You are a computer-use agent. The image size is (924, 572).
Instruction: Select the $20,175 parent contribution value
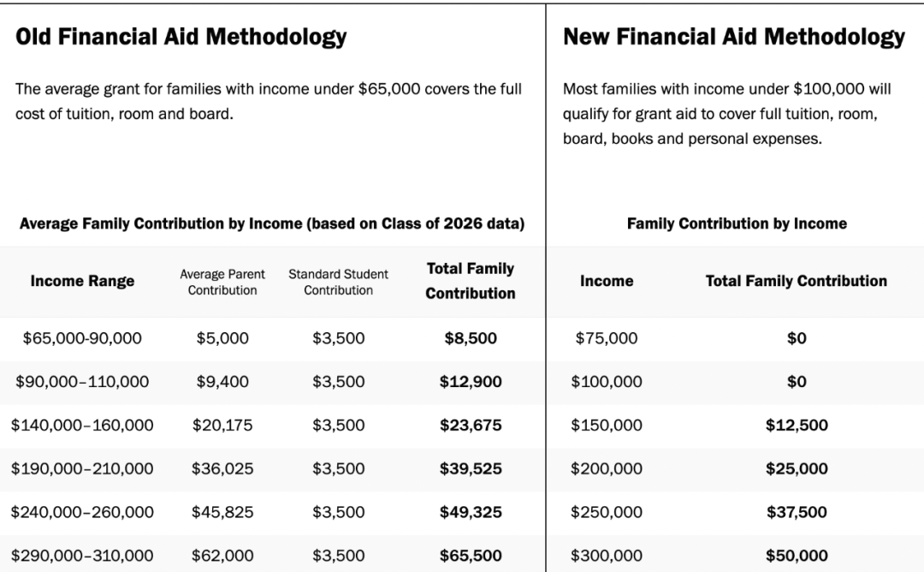click(222, 426)
